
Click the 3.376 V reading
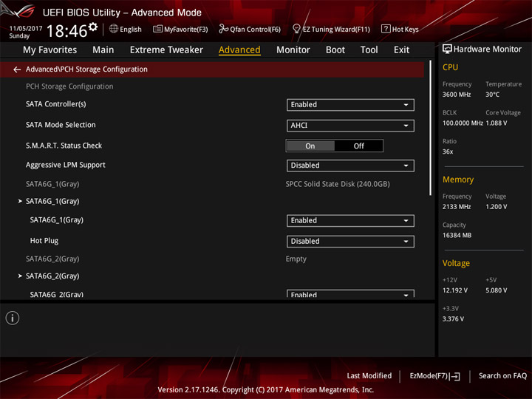click(x=453, y=319)
